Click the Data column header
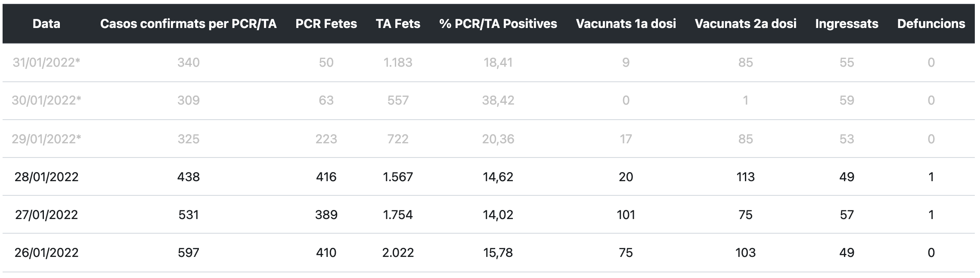This screenshot has height=278, width=980. click(x=47, y=24)
